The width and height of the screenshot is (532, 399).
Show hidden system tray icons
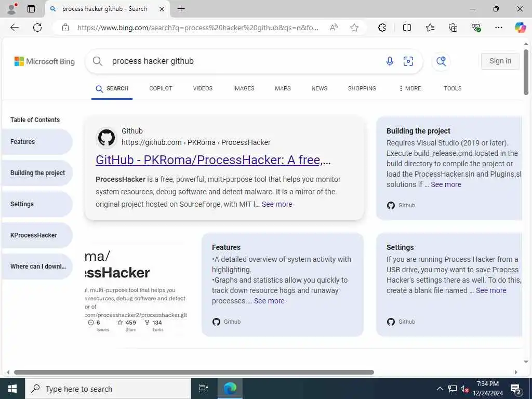pyautogui.click(x=440, y=389)
